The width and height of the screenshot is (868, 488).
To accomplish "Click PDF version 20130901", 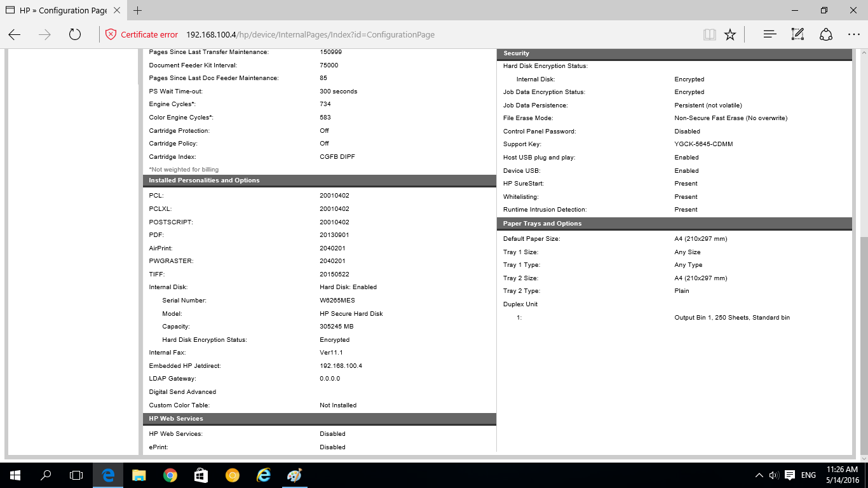I will [334, 235].
